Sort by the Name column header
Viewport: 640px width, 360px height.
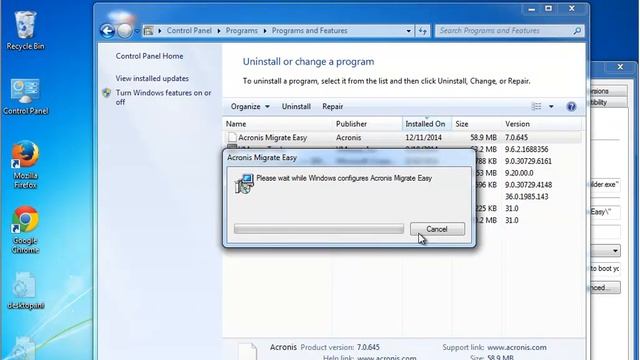click(278, 124)
